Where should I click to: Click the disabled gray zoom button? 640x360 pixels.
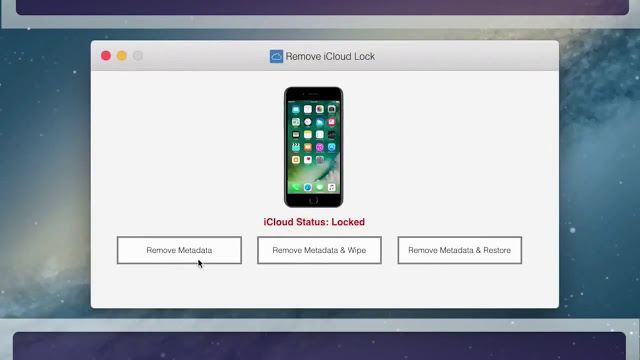coord(138,56)
